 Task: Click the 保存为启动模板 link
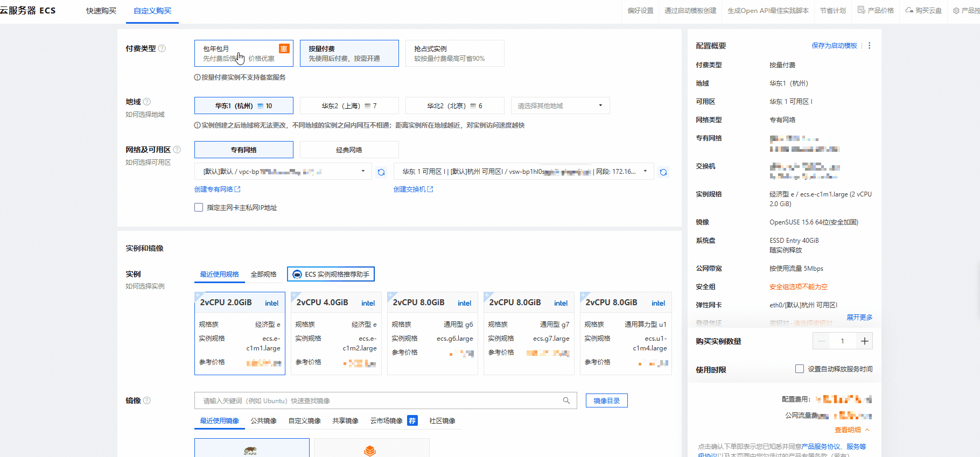click(x=835, y=46)
